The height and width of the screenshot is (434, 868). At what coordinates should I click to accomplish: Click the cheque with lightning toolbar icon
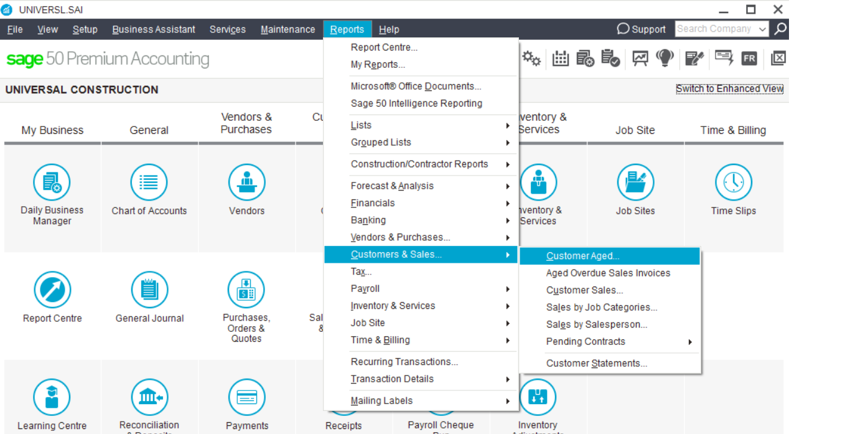(x=724, y=59)
